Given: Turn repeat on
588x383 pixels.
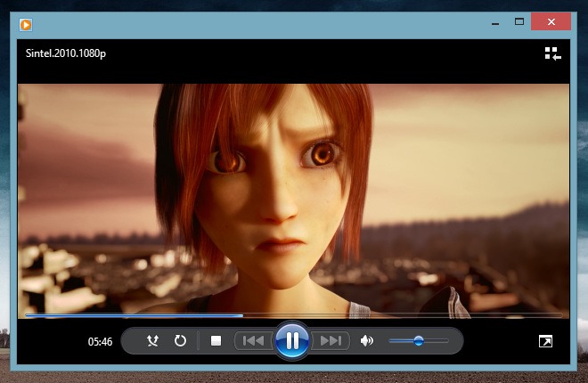Looking at the screenshot, I should click(180, 340).
